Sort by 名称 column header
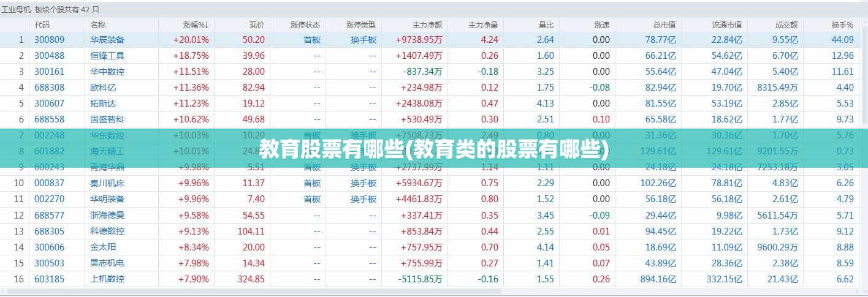 (98, 24)
